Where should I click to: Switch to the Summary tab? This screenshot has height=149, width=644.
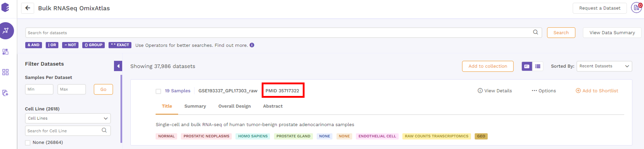[195, 106]
